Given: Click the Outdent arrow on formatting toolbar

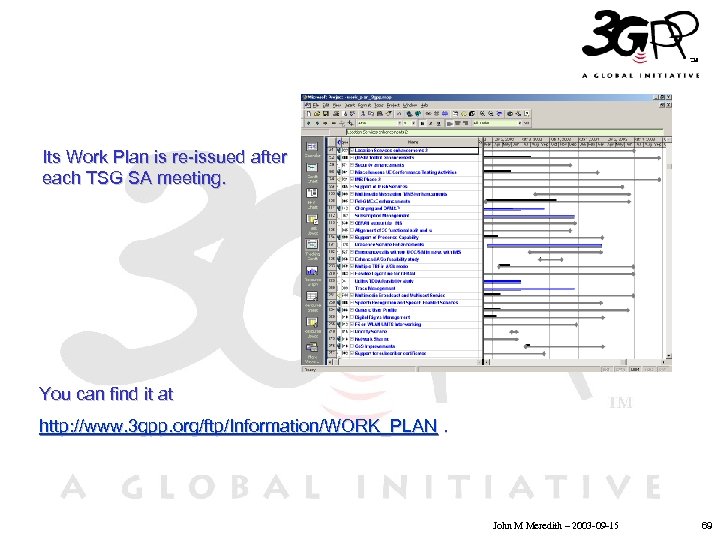Looking at the screenshot, I should click(x=309, y=123).
